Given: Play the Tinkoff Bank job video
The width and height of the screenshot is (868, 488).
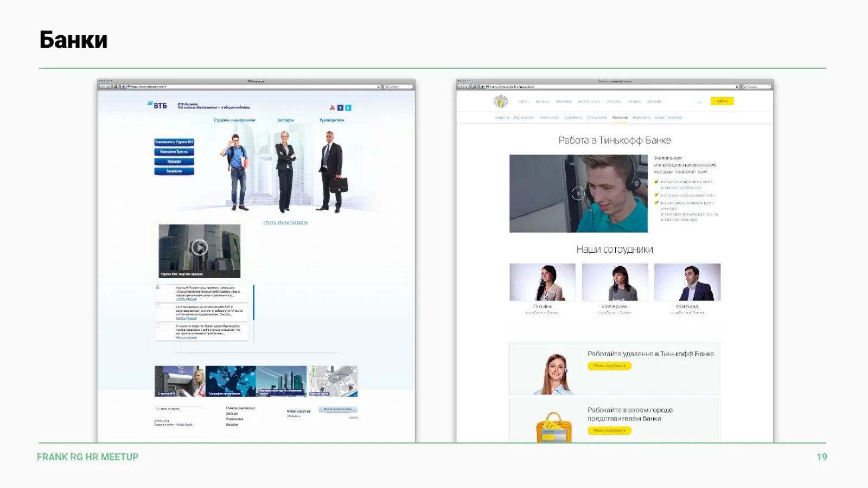Looking at the screenshot, I should coord(578,194).
